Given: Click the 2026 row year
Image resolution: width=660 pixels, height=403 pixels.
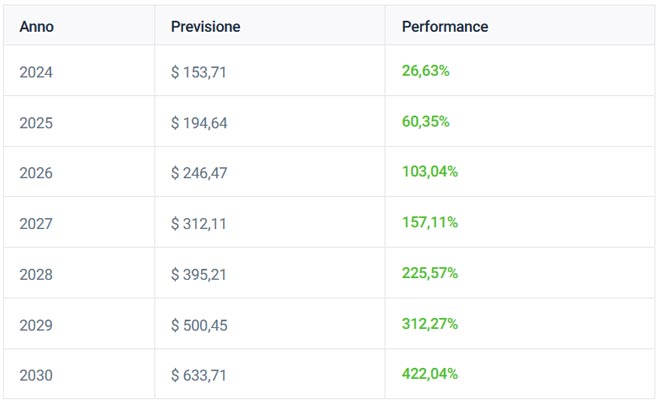Looking at the screenshot, I should tap(36, 173).
